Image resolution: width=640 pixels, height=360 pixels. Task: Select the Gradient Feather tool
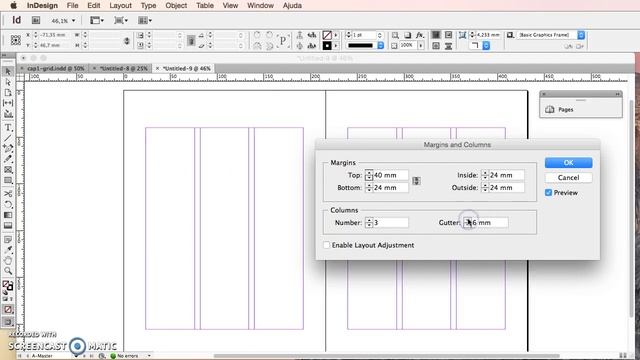pyautogui.click(x=8, y=225)
